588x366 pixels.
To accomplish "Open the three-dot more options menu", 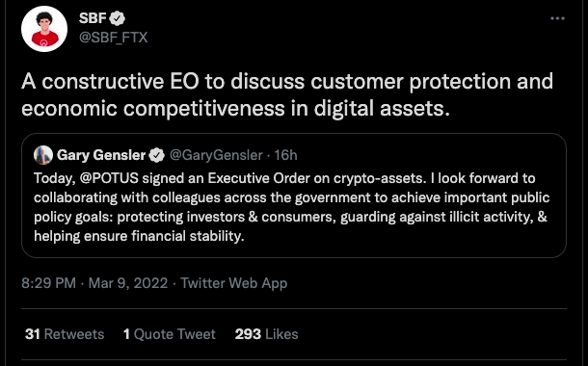I will [557, 18].
